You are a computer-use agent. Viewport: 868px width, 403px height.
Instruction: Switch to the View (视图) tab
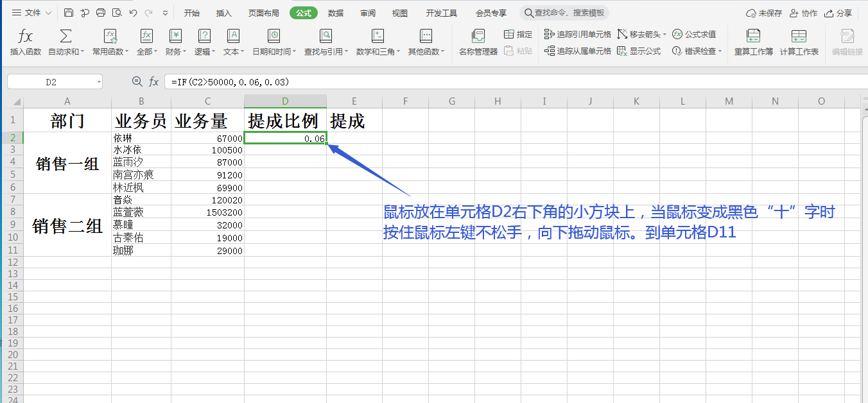400,13
